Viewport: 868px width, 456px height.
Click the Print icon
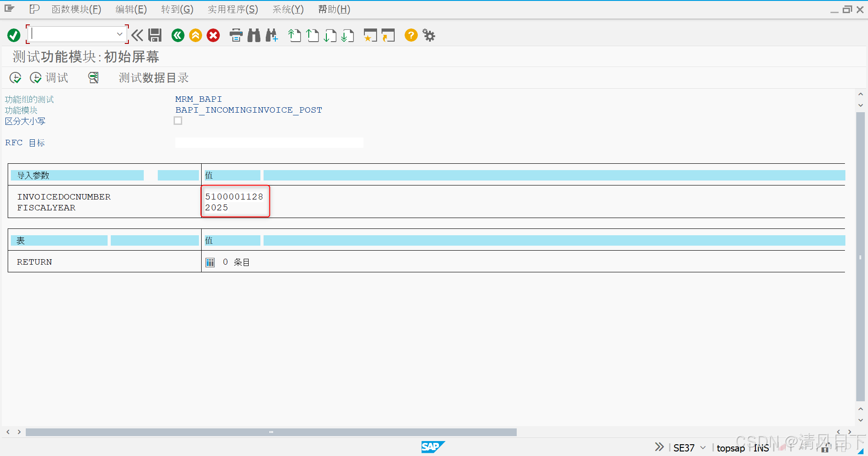[x=236, y=35]
